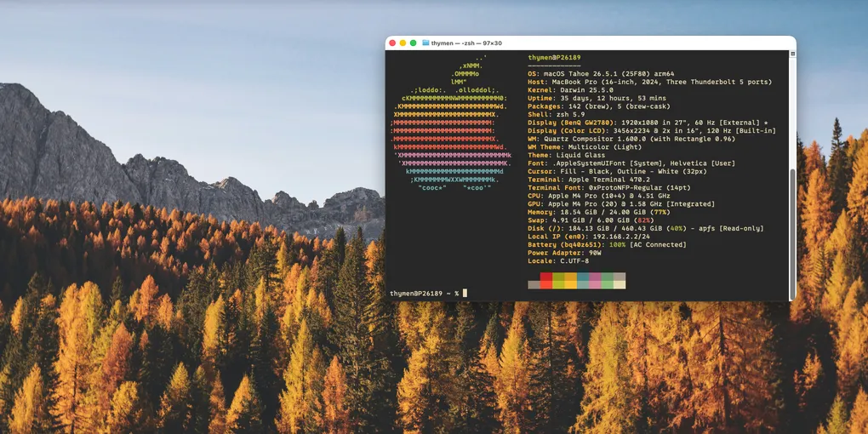Click the "WM Theme: Multicolor (Light)" line

click(585, 146)
